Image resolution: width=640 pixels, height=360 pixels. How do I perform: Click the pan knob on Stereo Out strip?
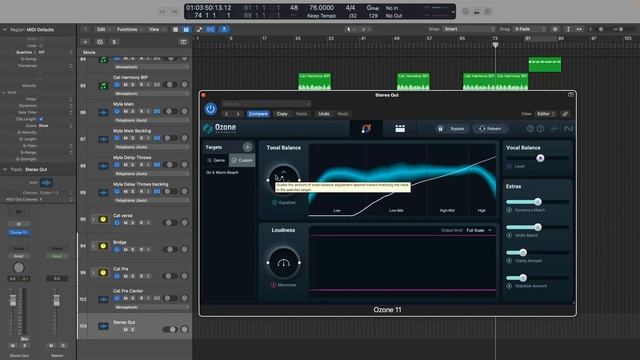(19, 267)
